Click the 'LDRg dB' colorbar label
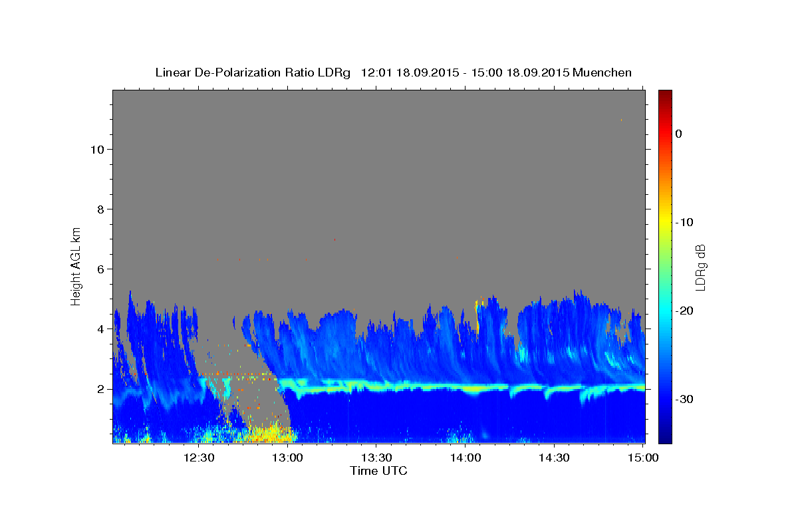The image size is (798, 532). [700, 267]
